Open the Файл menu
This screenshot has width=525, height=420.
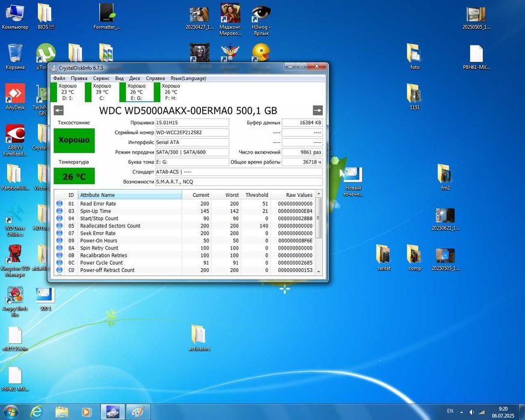coord(59,78)
